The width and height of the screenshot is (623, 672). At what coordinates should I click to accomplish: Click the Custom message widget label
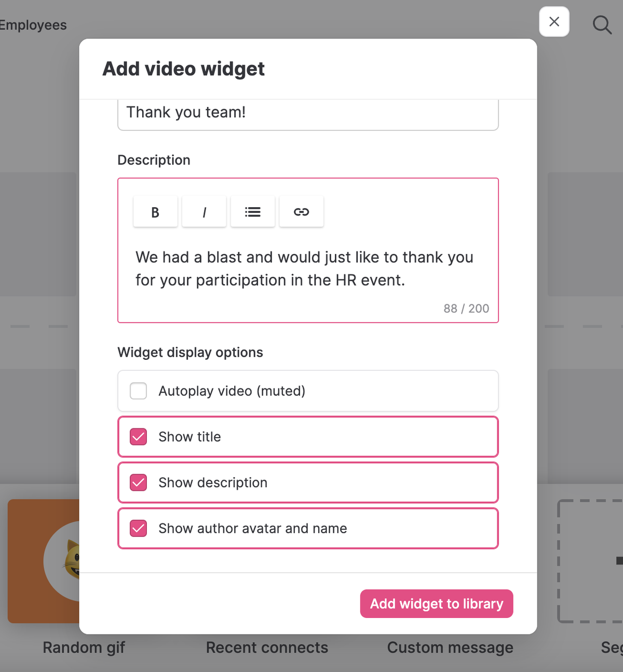[450, 648]
